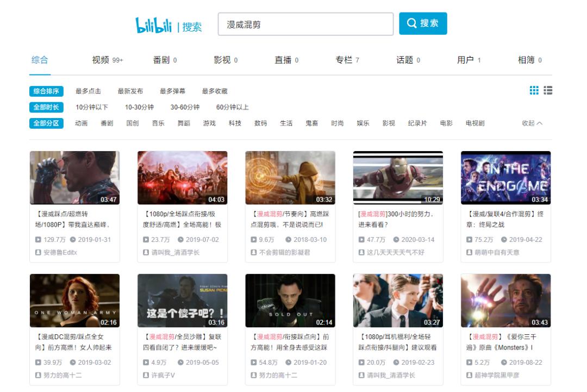This screenshot has height=392, width=587.
Task: Switch to grid view layout icon
Action: [534, 90]
